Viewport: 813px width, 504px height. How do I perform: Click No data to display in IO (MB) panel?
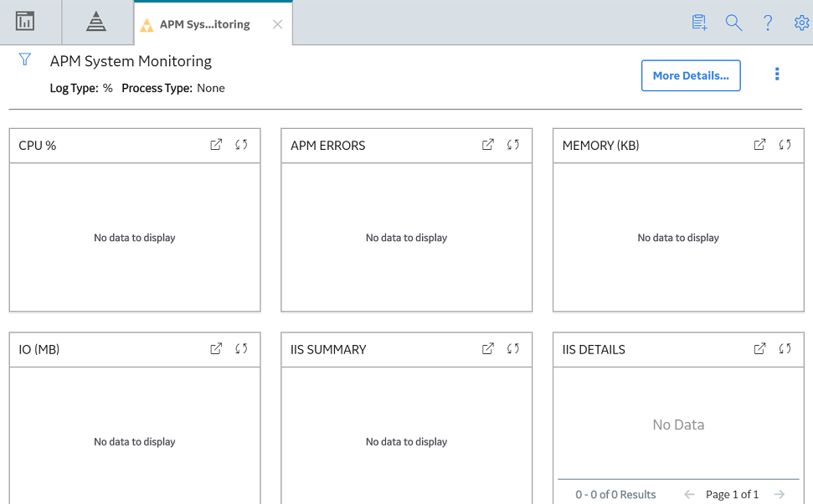tap(134, 442)
